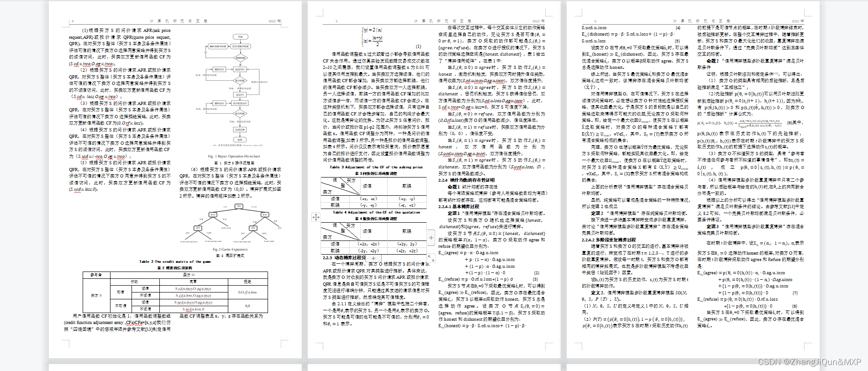Click the Chinese caption "表 4 报价的信用函数调整"
Screen dimensions: 868x371
point(376,219)
